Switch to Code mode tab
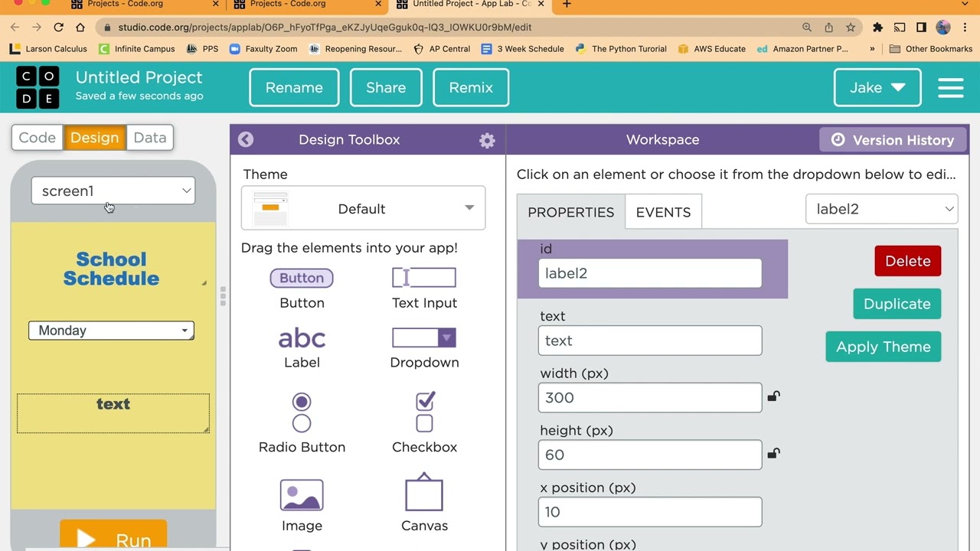 tap(37, 138)
